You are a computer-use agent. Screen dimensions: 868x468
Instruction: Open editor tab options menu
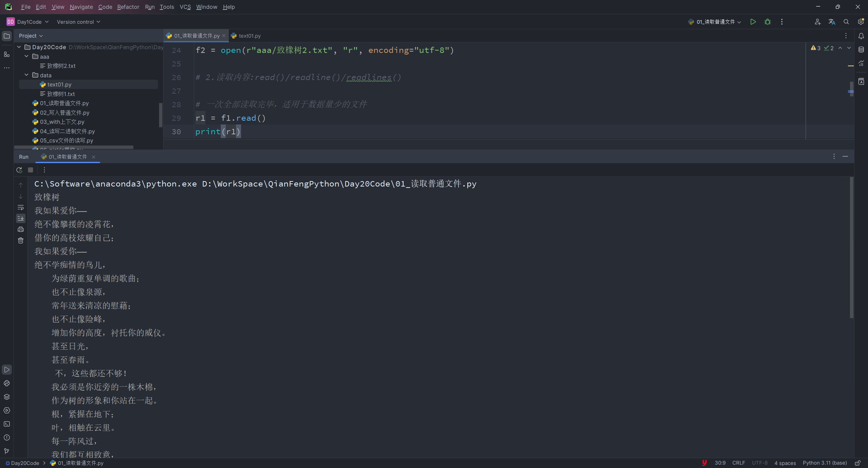(846, 36)
